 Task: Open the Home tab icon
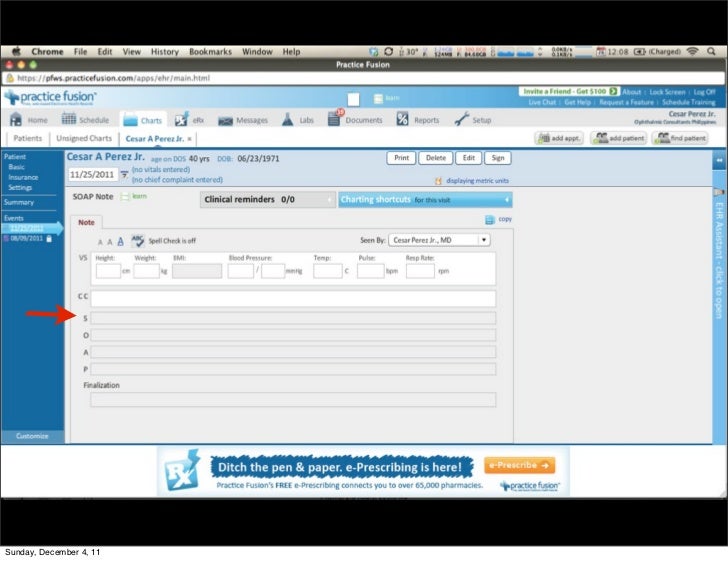coord(16,119)
